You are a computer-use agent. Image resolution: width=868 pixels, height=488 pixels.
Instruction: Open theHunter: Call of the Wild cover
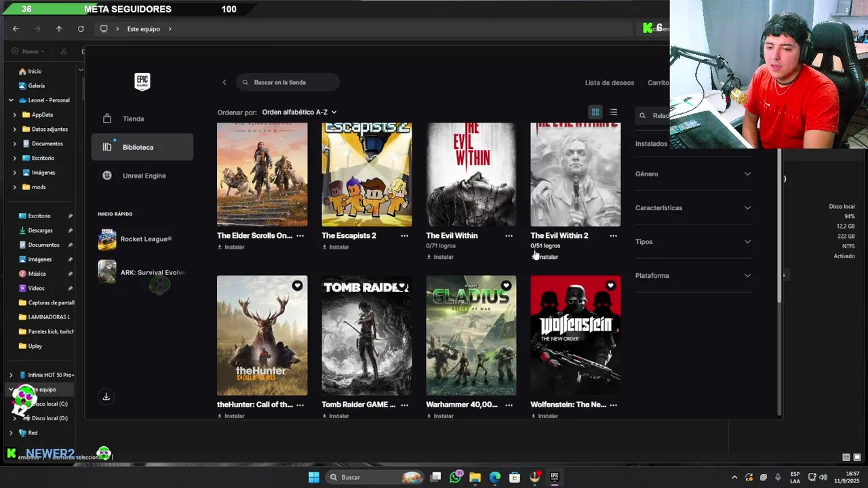click(x=262, y=335)
